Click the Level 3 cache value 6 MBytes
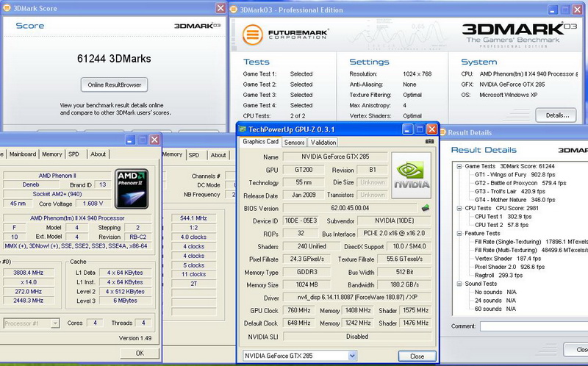The height and width of the screenshot is (366, 588). tap(125, 301)
